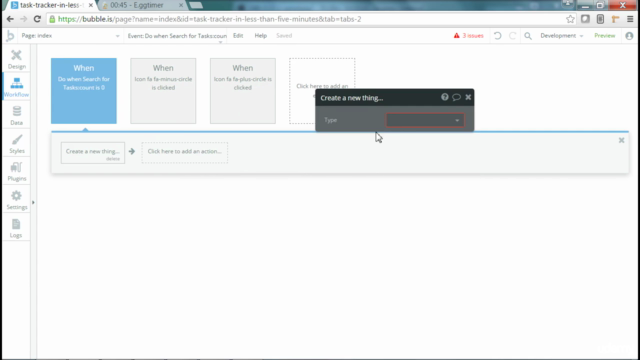Viewport: 640px width, 360px height.
Task: Click the browser address bar URL
Action: tap(209, 19)
